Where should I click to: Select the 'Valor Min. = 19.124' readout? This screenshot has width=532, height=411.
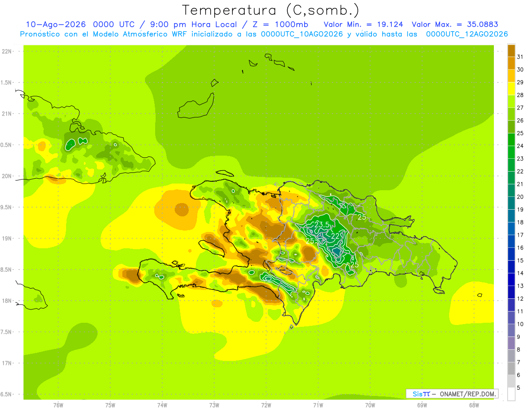[364, 24]
